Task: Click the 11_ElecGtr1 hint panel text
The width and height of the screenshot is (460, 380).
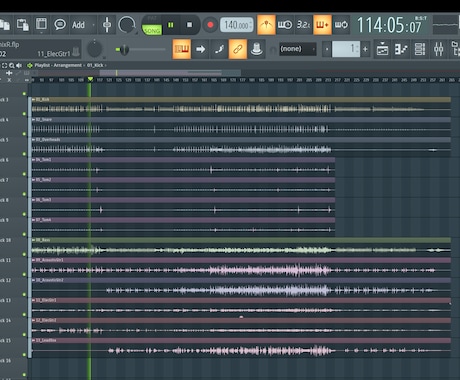Action: tap(53, 54)
